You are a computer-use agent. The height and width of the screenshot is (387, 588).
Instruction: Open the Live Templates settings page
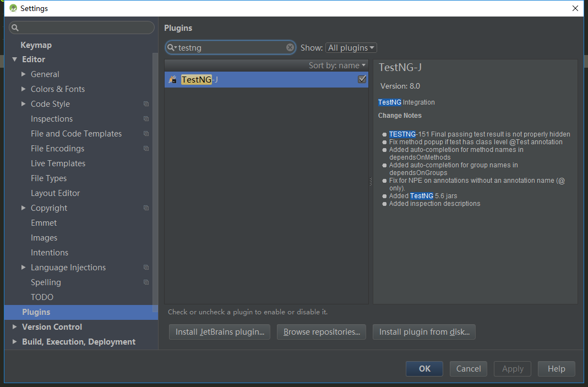tap(58, 163)
